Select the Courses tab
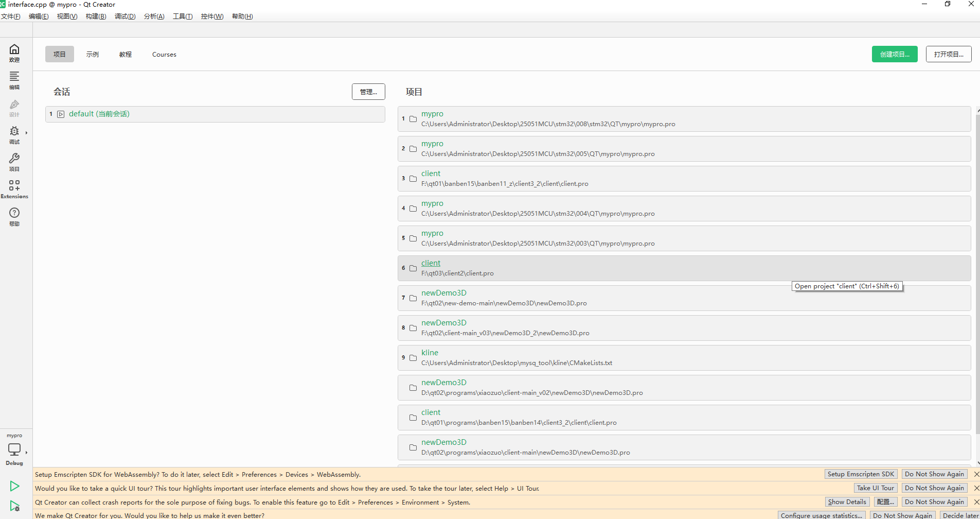The image size is (980, 519). tap(164, 54)
